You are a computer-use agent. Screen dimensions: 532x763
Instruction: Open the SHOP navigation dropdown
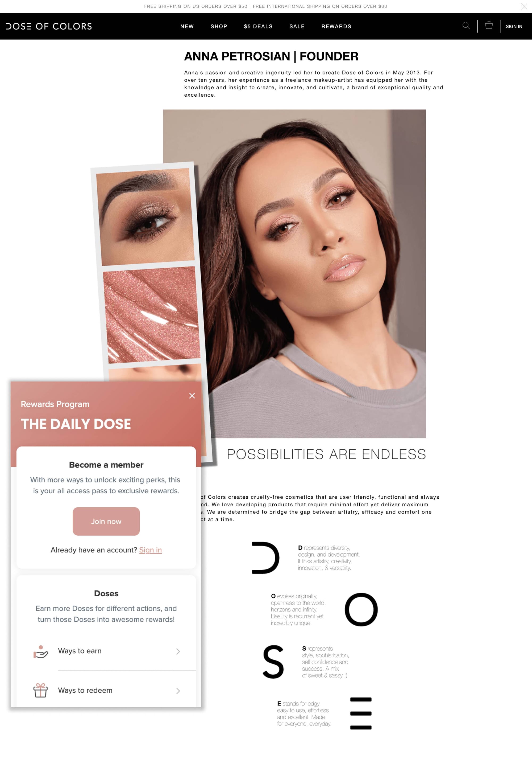(218, 26)
